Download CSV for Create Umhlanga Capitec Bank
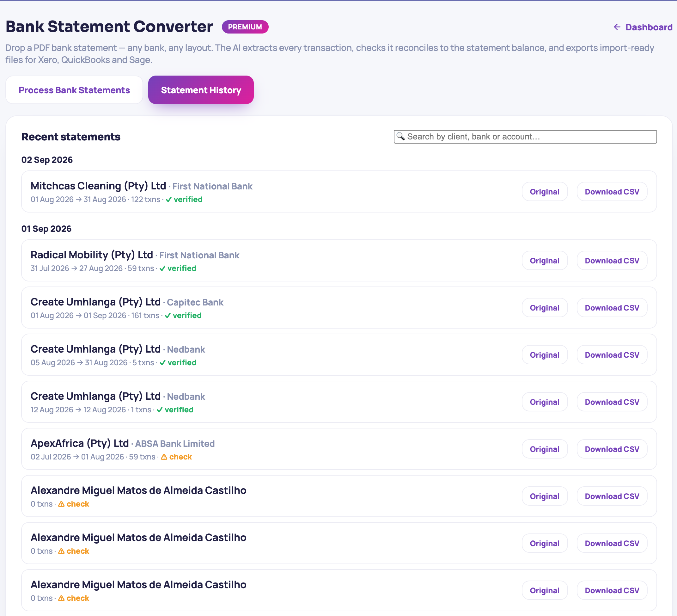Image resolution: width=677 pixels, height=616 pixels. pyautogui.click(x=612, y=308)
